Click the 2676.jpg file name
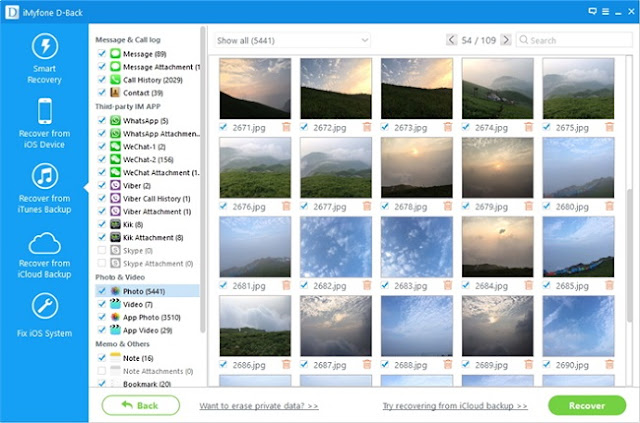 click(x=249, y=207)
